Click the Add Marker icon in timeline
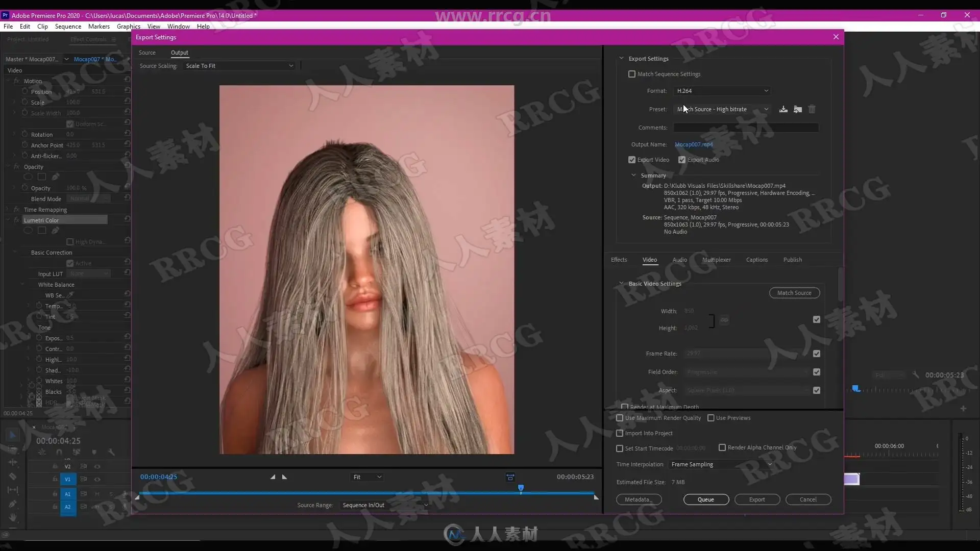 (x=94, y=452)
